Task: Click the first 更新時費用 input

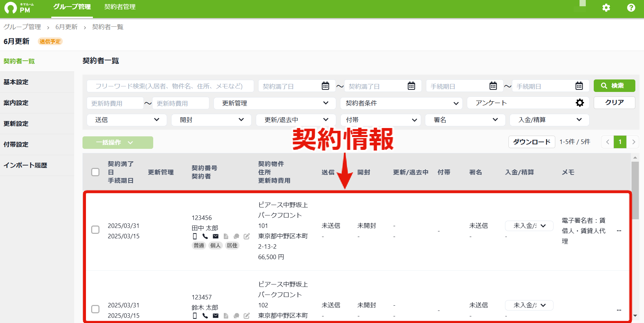Action: (115, 103)
